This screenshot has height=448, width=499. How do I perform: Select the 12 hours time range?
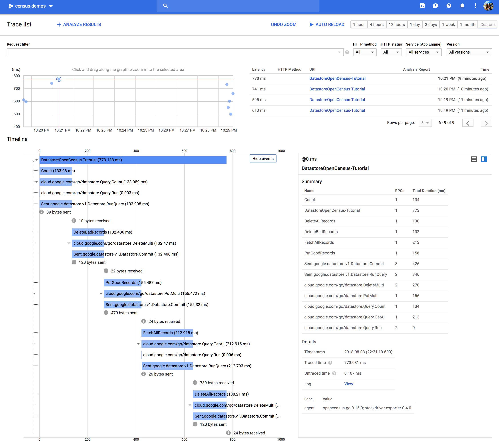[x=397, y=24]
